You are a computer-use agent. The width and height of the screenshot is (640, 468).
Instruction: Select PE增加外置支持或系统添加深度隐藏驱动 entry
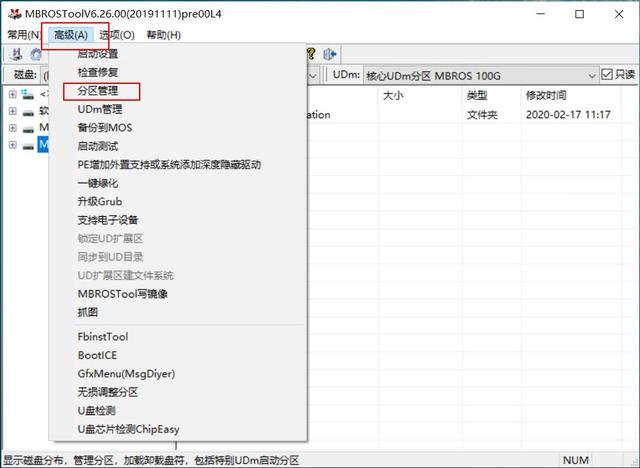169,164
